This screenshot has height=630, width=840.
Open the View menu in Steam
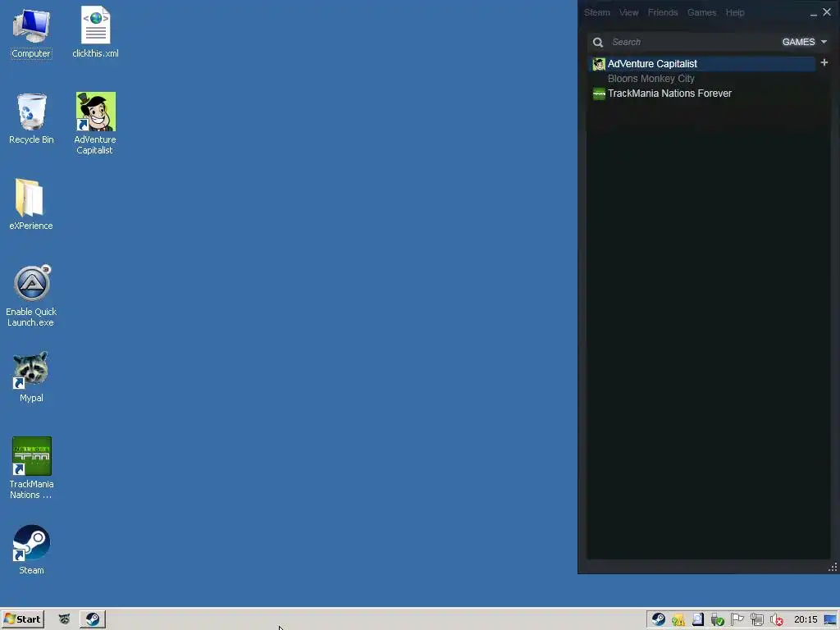[x=628, y=12]
